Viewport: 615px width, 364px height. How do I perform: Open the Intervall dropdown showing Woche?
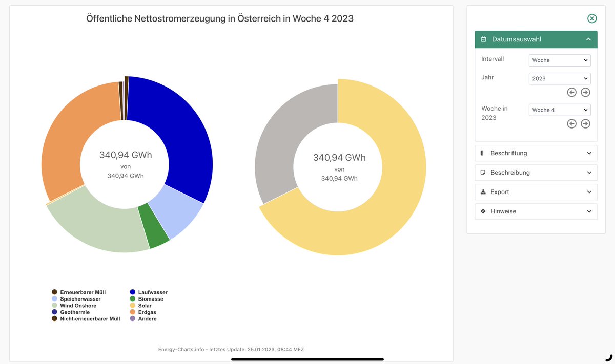click(560, 60)
